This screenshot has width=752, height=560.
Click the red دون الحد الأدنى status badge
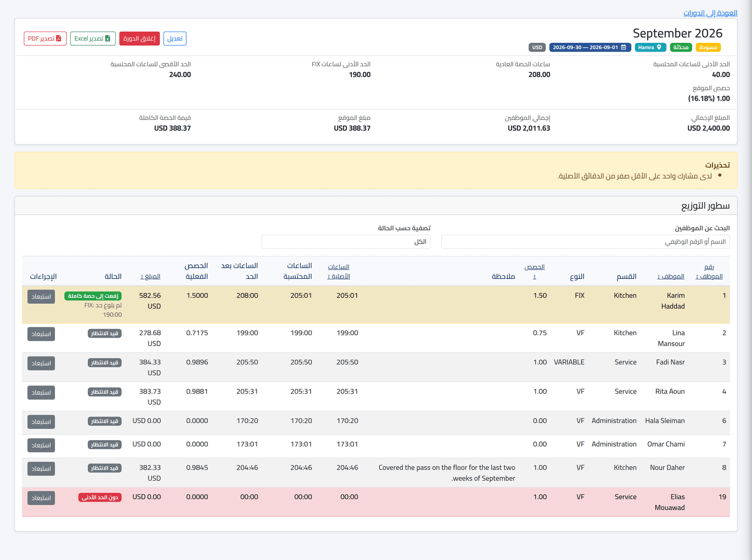pyautogui.click(x=100, y=497)
